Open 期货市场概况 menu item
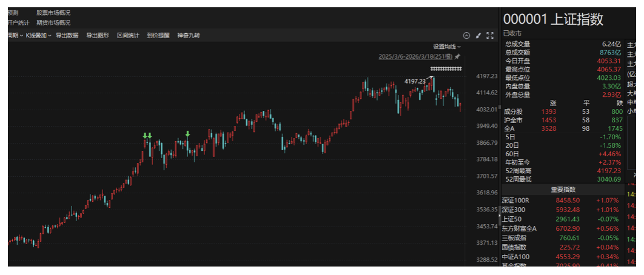 (53, 23)
